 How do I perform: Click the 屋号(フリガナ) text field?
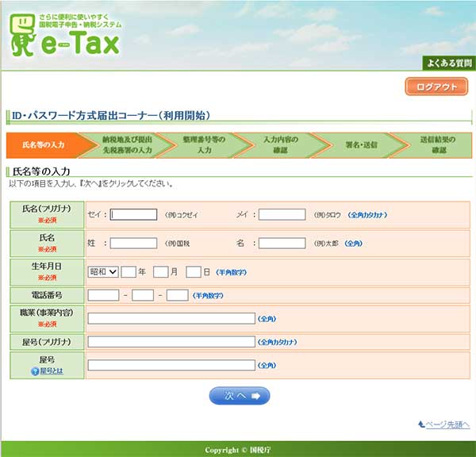click(171, 342)
